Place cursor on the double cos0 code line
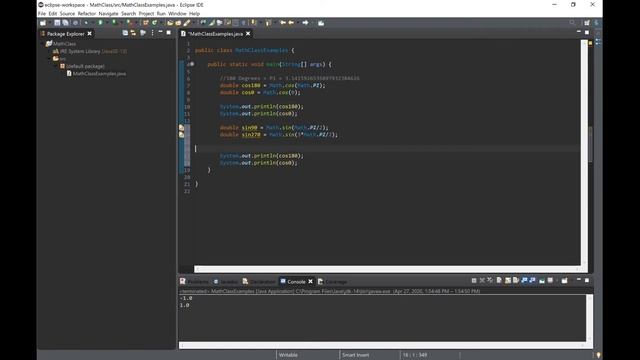The width and height of the screenshot is (640, 360). click(x=260, y=93)
